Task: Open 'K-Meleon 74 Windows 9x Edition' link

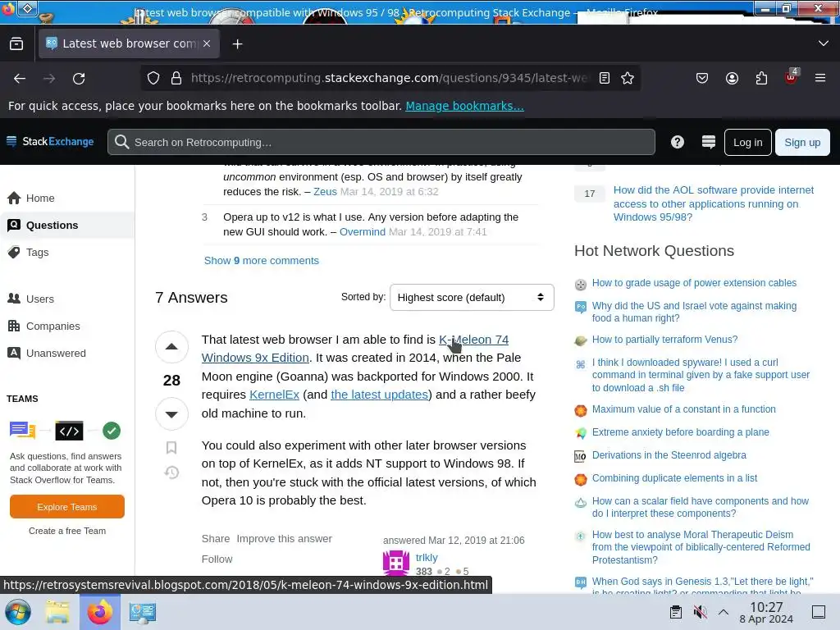Action: tap(473, 340)
